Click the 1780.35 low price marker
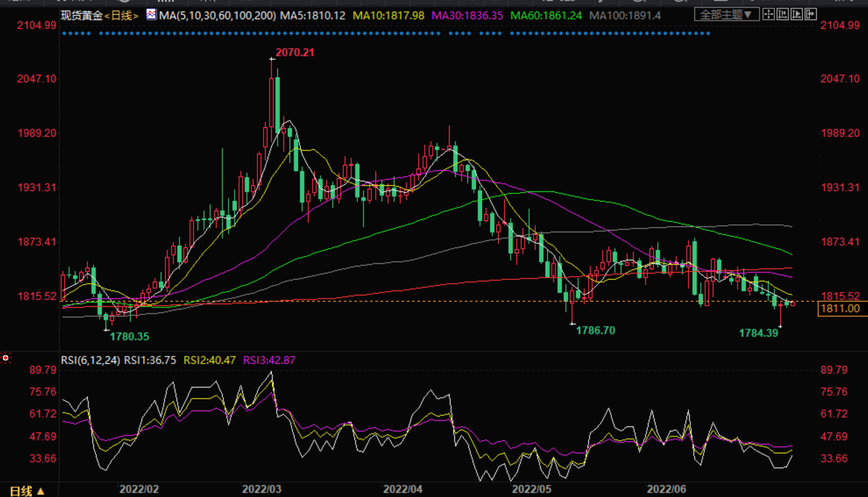The height and width of the screenshot is (497, 868). (x=129, y=337)
